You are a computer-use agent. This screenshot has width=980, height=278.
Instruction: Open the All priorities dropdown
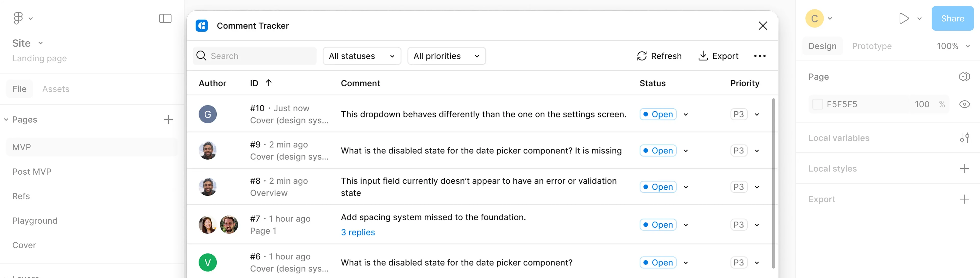click(x=446, y=56)
